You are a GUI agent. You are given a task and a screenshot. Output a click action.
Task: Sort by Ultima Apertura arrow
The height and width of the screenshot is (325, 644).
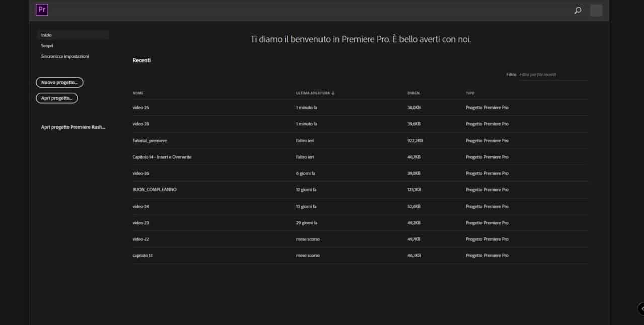(x=333, y=93)
